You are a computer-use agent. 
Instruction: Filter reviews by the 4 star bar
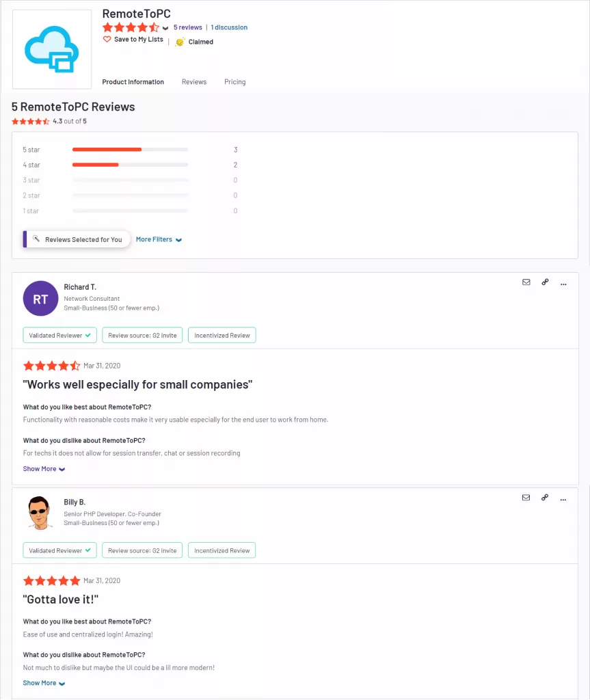click(130, 165)
